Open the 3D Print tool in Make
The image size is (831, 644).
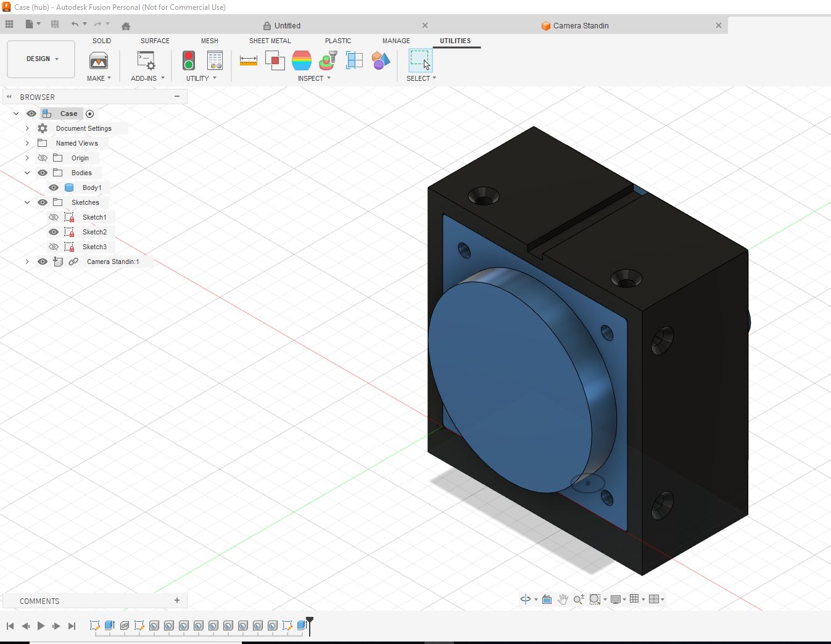tap(99, 60)
